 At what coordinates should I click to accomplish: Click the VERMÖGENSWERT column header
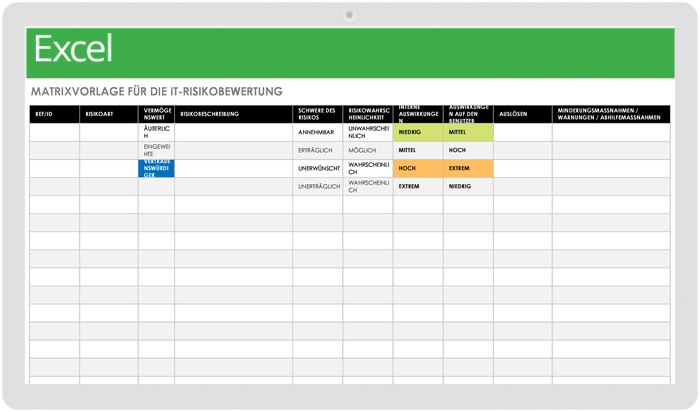tap(156, 114)
